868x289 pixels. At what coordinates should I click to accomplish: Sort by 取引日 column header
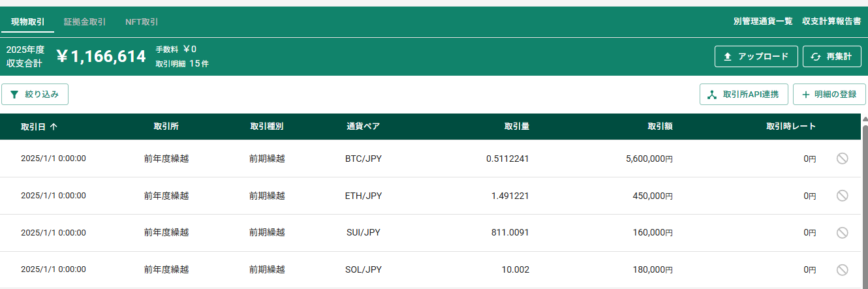tap(39, 127)
